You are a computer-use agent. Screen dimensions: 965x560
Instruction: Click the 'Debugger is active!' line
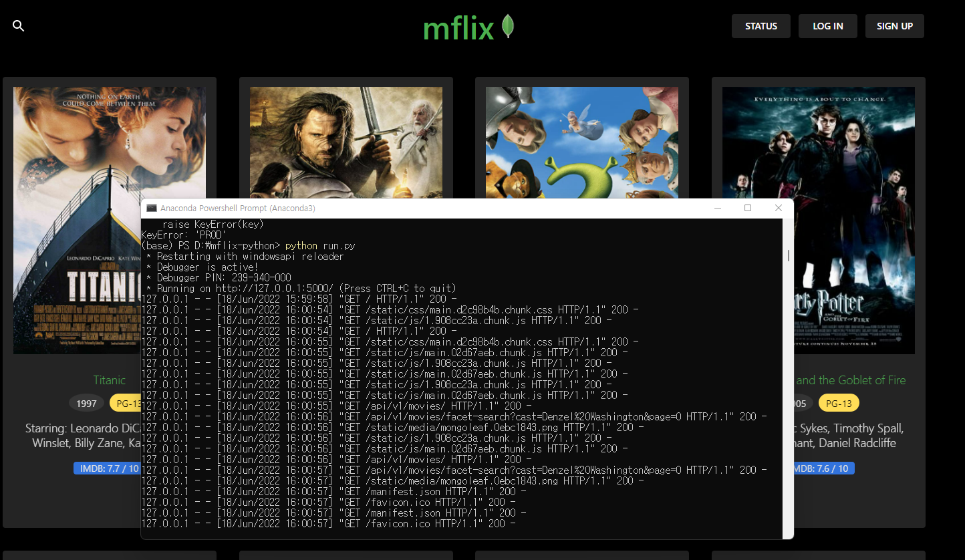(202, 267)
